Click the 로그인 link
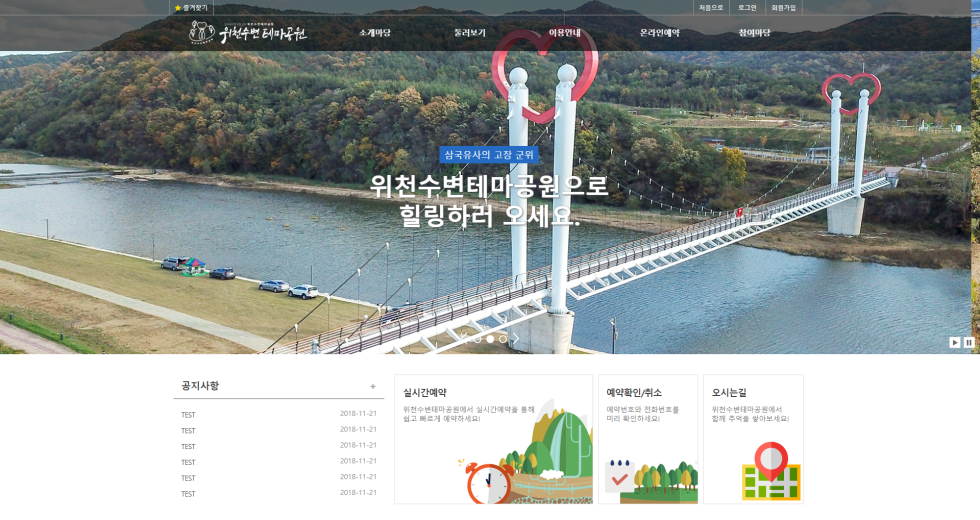This screenshot has height=520, width=980. [x=747, y=7]
